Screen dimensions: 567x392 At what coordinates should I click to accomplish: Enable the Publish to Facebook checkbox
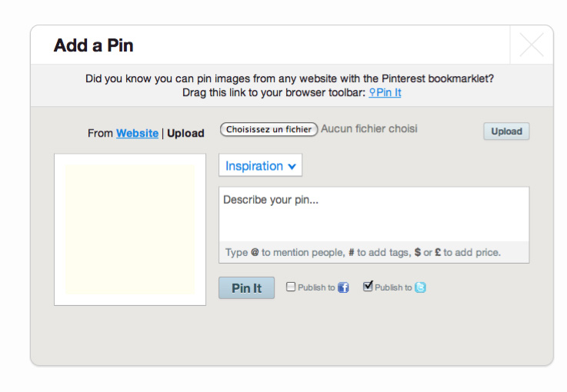[x=291, y=287]
